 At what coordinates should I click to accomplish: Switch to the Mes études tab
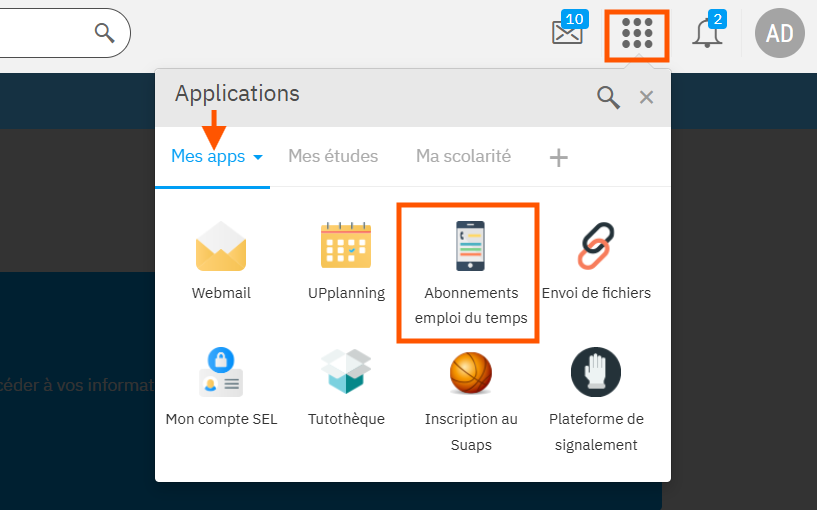(x=333, y=156)
